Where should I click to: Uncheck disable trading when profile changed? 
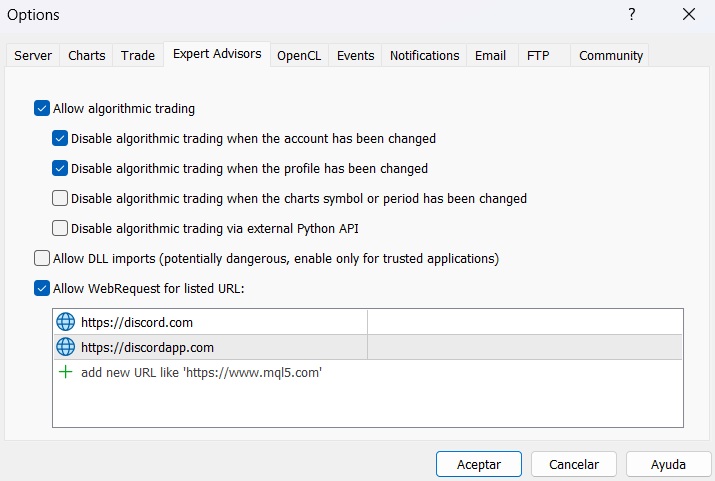(x=61, y=169)
